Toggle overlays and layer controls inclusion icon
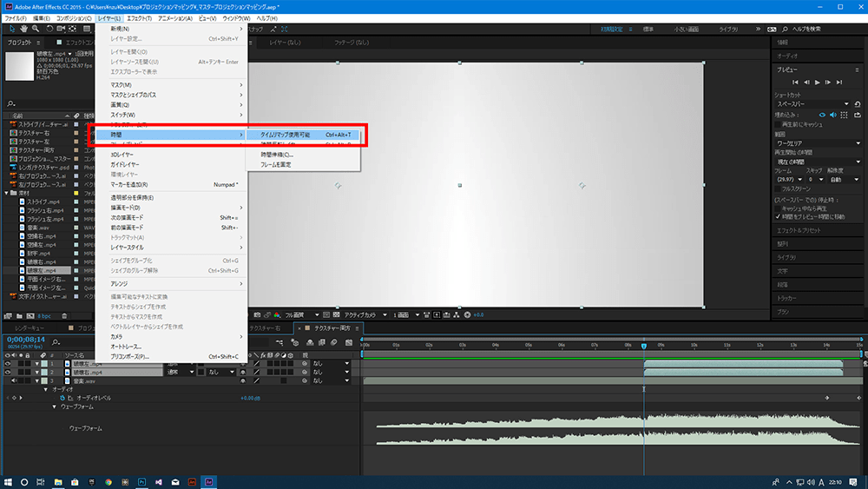868x489 pixels. (x=844, y=116)
